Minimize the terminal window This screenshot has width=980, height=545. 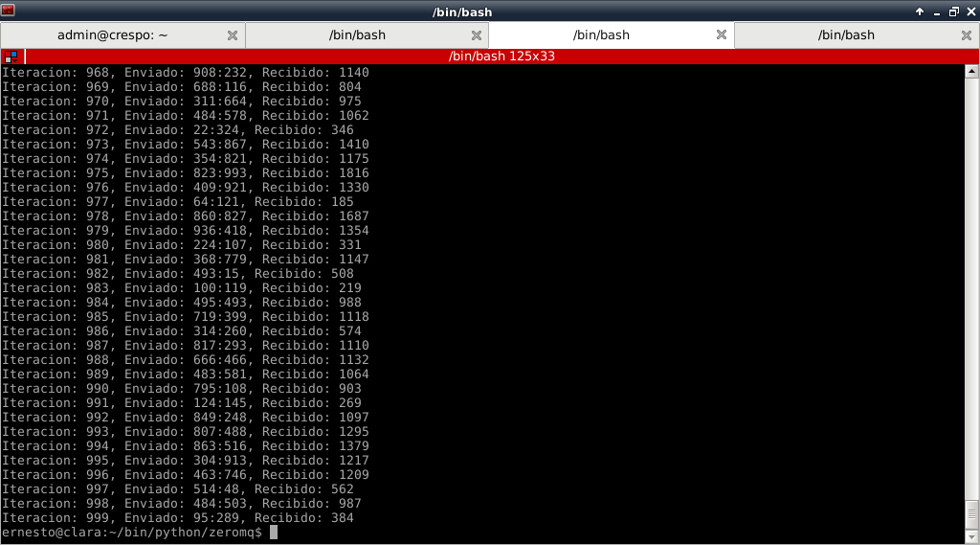coord(936,11)
